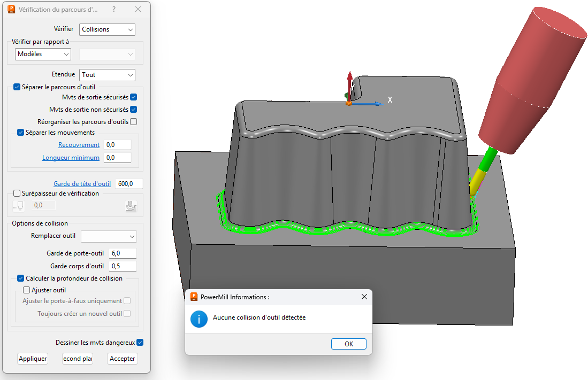588x380 pixels.
Task: Close the PowerMill Informations popup
Action: click(364, 297)
